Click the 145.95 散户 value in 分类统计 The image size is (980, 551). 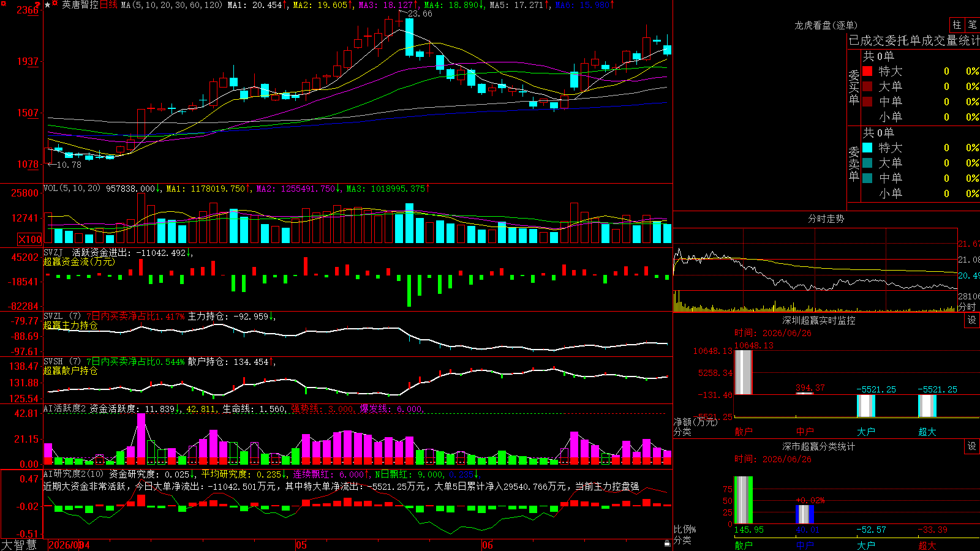(749, 530)
